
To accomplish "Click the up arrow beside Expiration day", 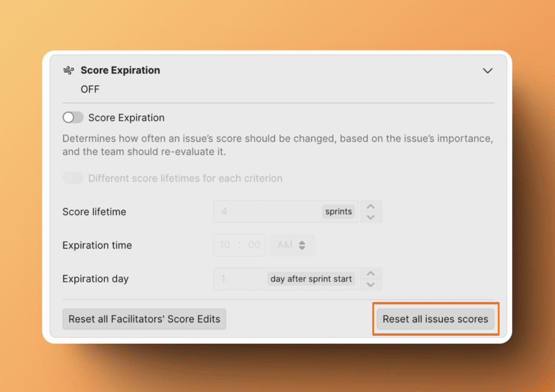I will coord(371,274).
